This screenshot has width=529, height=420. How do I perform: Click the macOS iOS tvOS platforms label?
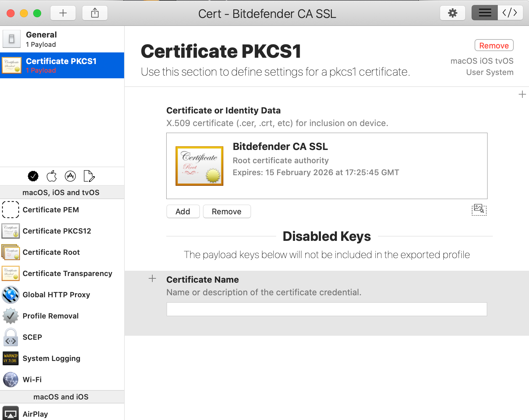pos(482,61)
